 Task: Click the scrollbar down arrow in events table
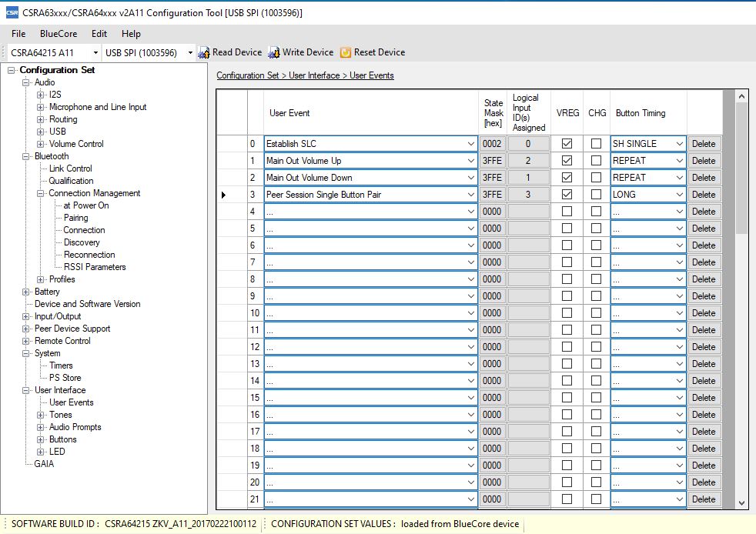pyautogui.click(x=742, y=502)
